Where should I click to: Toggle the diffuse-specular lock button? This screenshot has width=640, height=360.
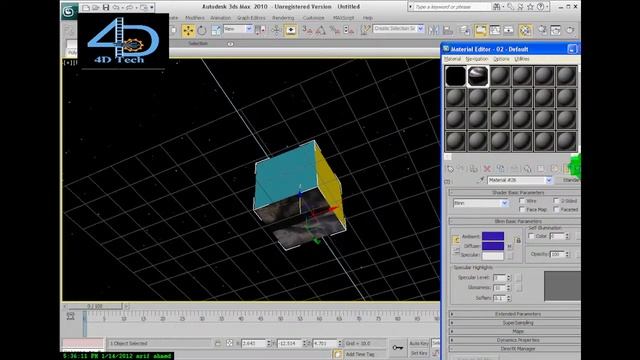tap(456, 252)
